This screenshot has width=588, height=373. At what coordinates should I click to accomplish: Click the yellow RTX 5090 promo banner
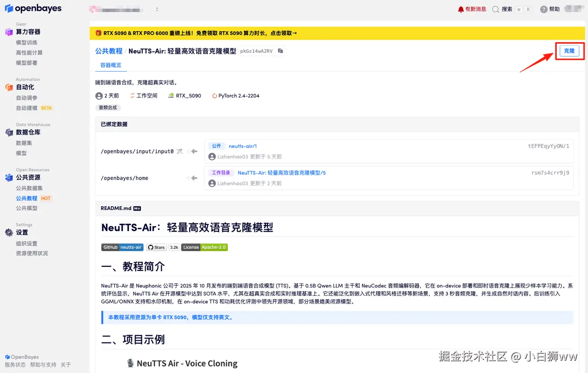337,33
